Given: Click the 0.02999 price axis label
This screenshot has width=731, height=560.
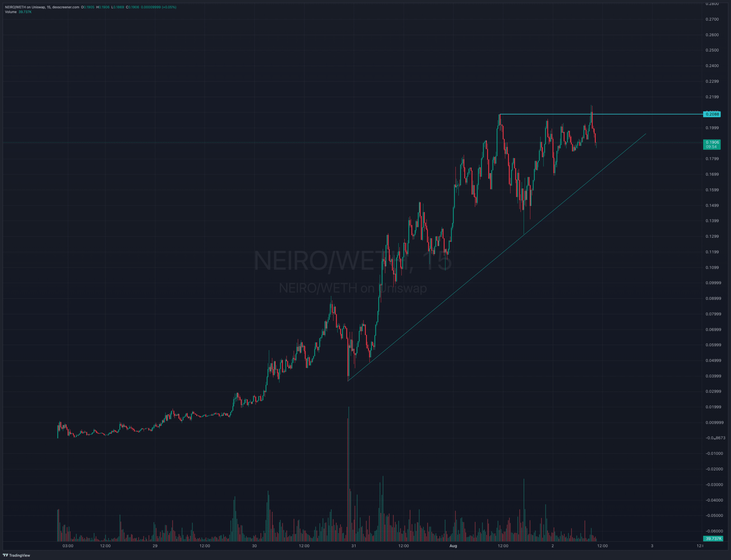Looking at the screenshot, I should (713, 391).
